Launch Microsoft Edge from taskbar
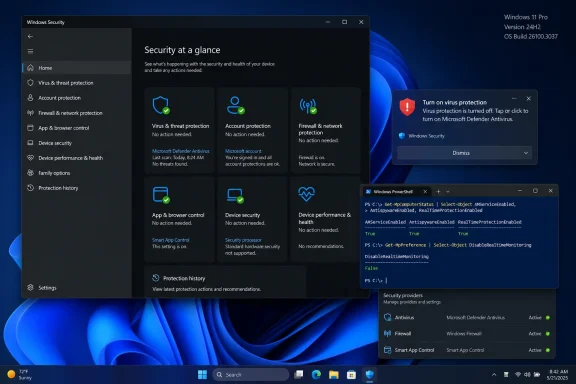The image size is (576, 384). tap(316, 375)
